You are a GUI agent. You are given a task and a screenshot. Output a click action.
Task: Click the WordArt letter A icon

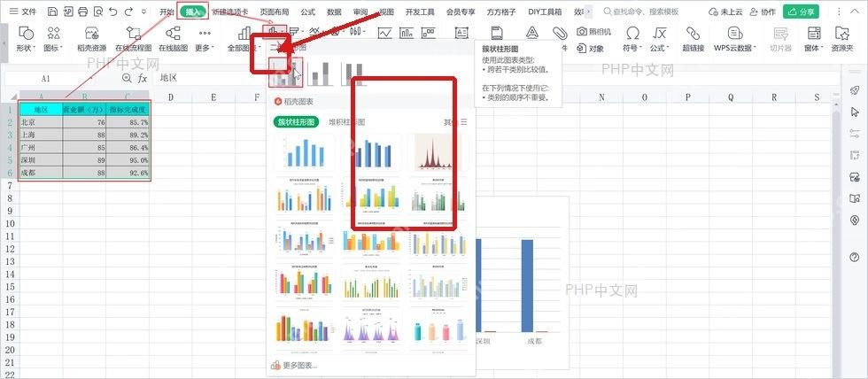(x=532, y=33)
